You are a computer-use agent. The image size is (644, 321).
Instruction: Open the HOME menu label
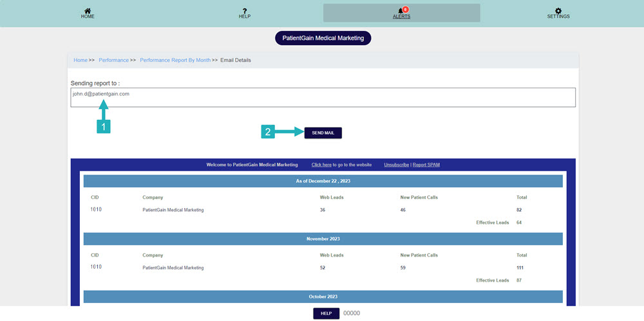click(88, 17)
